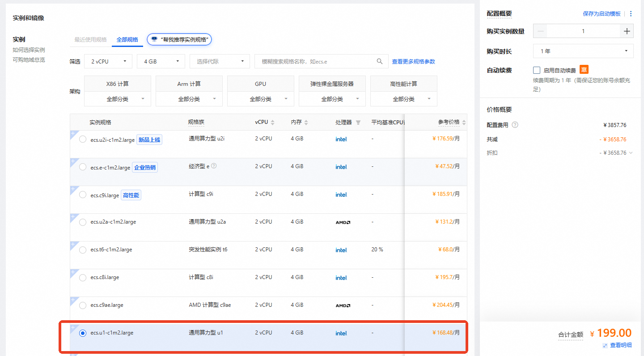
Task: Add ecs.u2i-c1m2.large to compare via corner plus
Action: [73, 134]
